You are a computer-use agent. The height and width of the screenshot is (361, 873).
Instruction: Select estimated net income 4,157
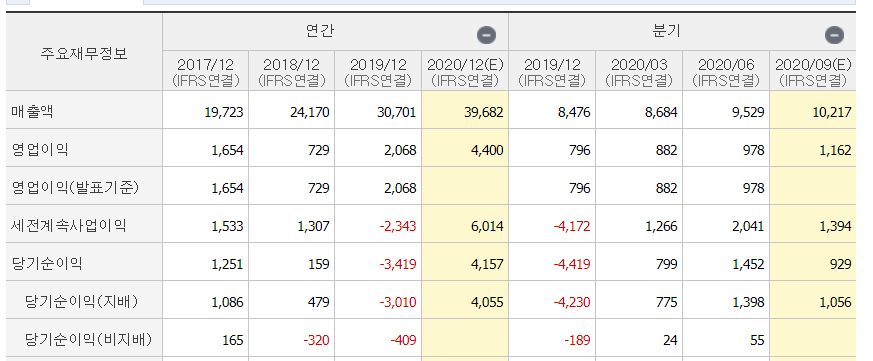(x=487, y=264)
